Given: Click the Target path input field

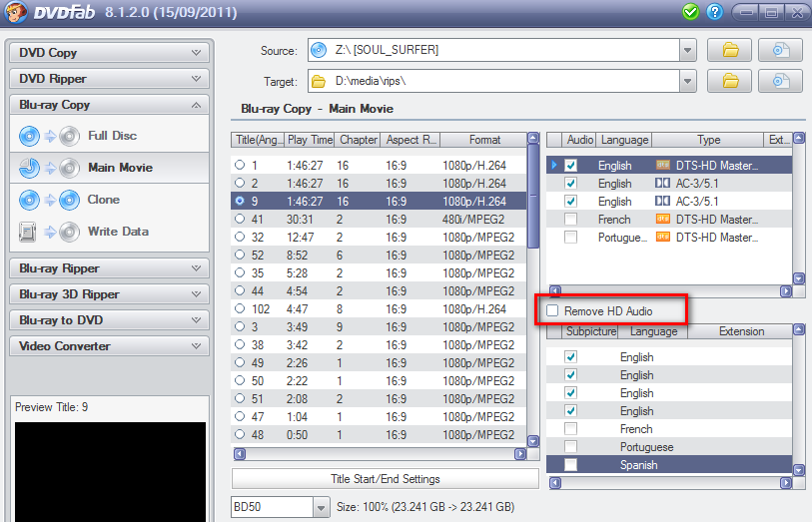Looking at the screenshot, I should pyautogui.click(x=494, y=81).
